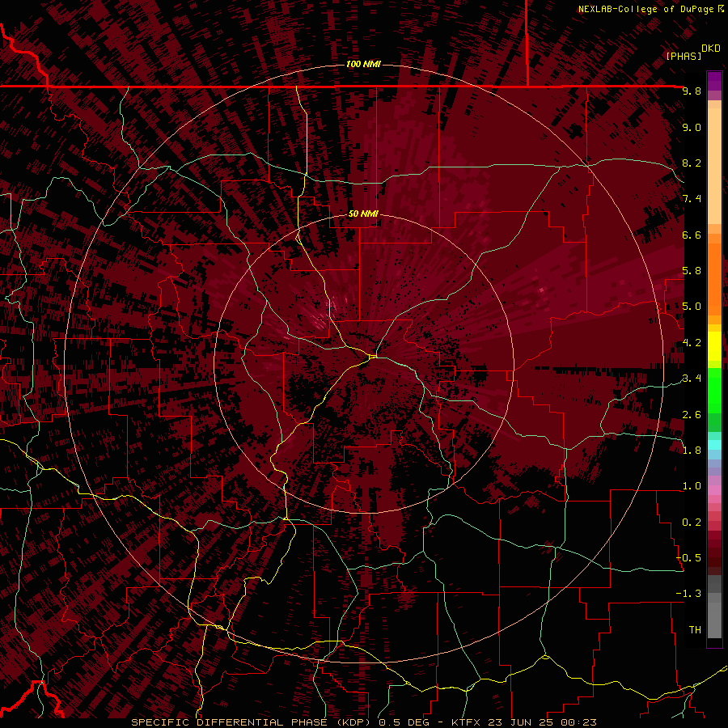Pick the yellow band of color bar
The image size is (728, 728).
coord(714,346)
